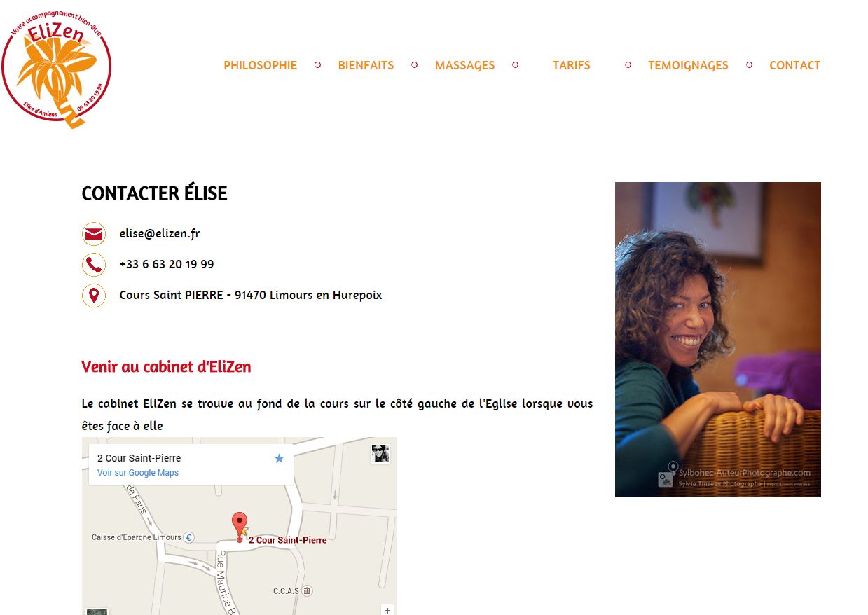Screen dimensions: 868x615
Task: Click the Voir sur Google Maps link
Action: (x=138, y=473)
